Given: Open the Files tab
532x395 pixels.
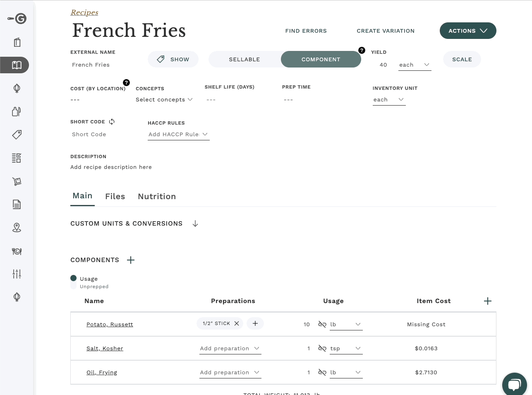Looking at the screenshot, I should 115,196.
